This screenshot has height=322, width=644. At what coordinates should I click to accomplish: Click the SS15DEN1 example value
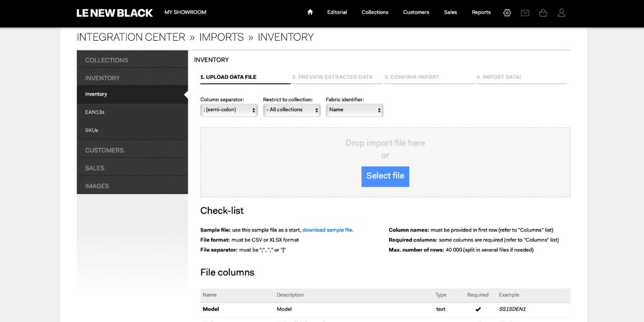[513, 309]
